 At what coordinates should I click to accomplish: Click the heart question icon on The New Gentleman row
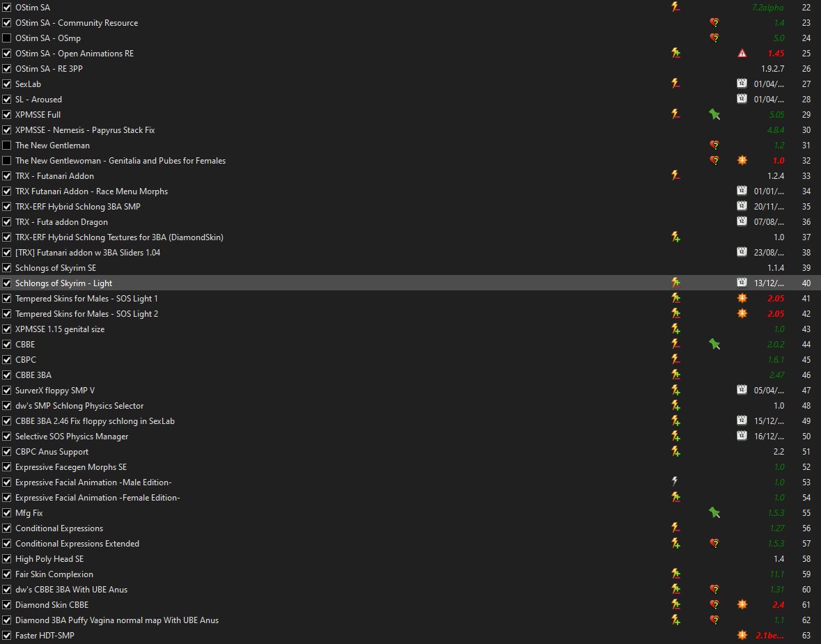(714, 145)
